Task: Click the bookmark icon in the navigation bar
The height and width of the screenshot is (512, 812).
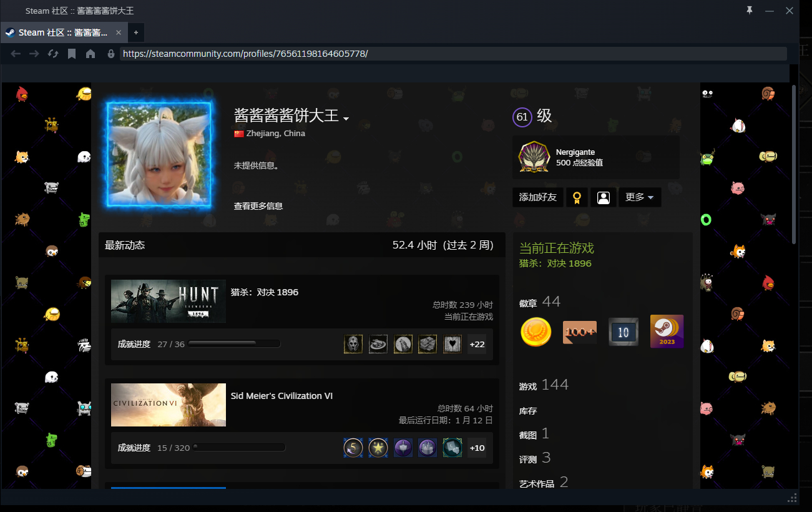Action: point(72,54)
